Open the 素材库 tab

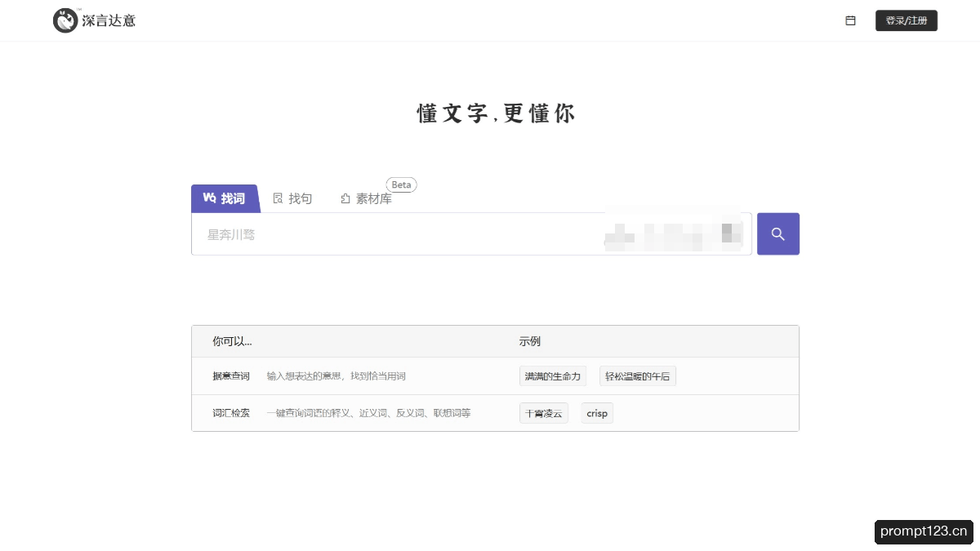[x=366, y=198]
